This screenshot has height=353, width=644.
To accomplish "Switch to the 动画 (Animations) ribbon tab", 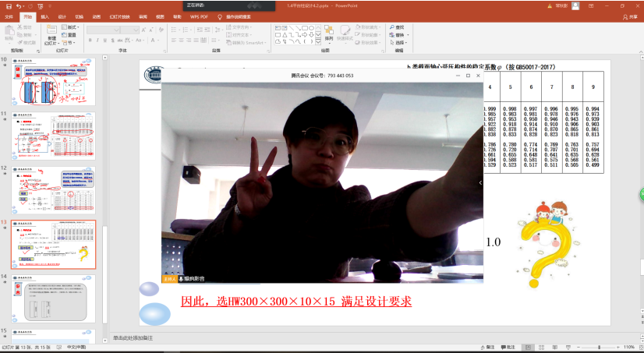I will coord(97,17).
